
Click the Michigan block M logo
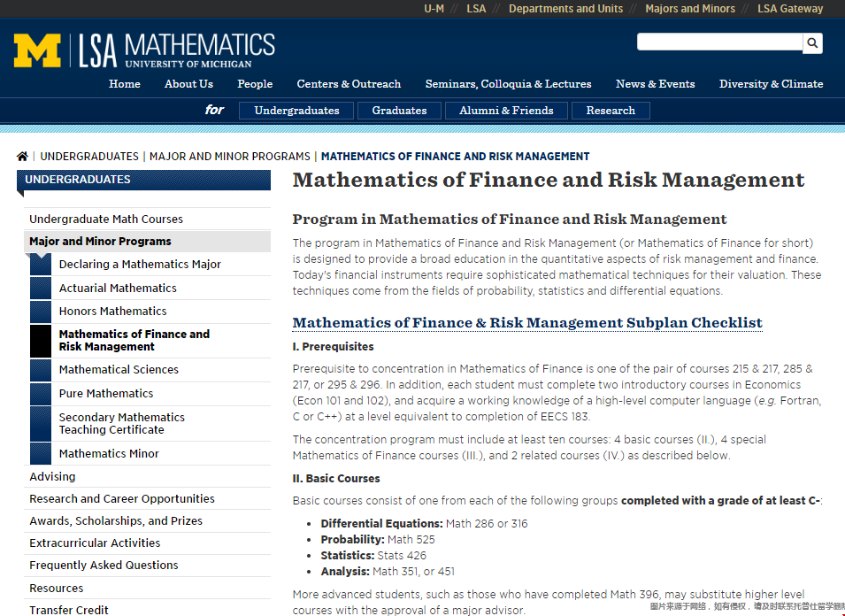(x=37, y=50)
